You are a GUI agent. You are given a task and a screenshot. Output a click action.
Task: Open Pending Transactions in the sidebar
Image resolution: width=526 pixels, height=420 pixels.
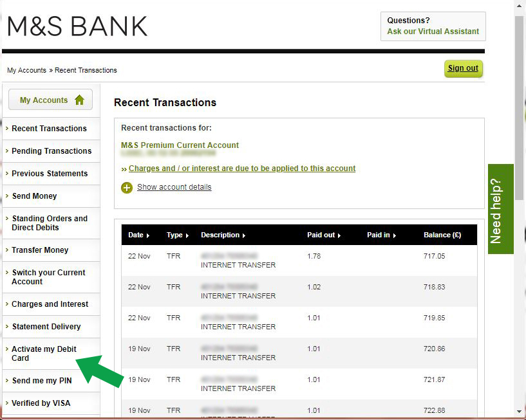(x=52, y=151)
